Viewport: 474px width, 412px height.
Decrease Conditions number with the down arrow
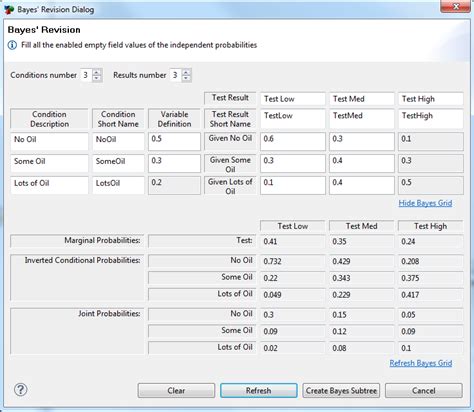click(x=96, y=78)
